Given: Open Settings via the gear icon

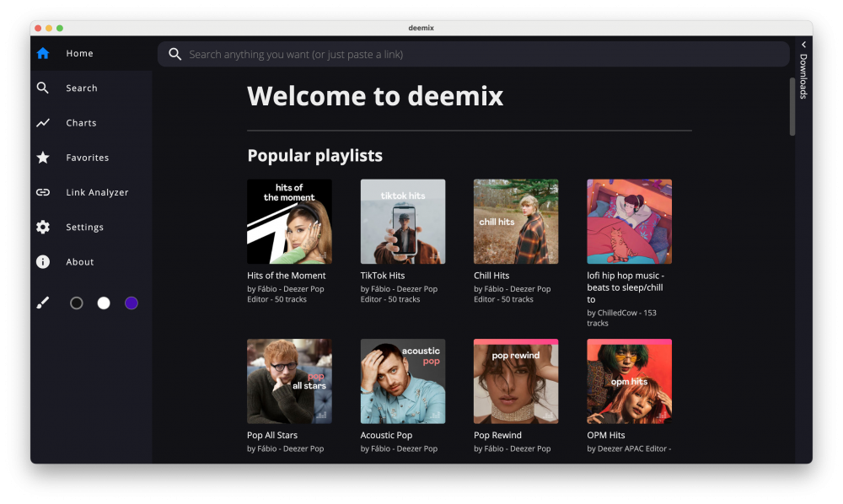Looking at the screenshot, I should [43, 227].
